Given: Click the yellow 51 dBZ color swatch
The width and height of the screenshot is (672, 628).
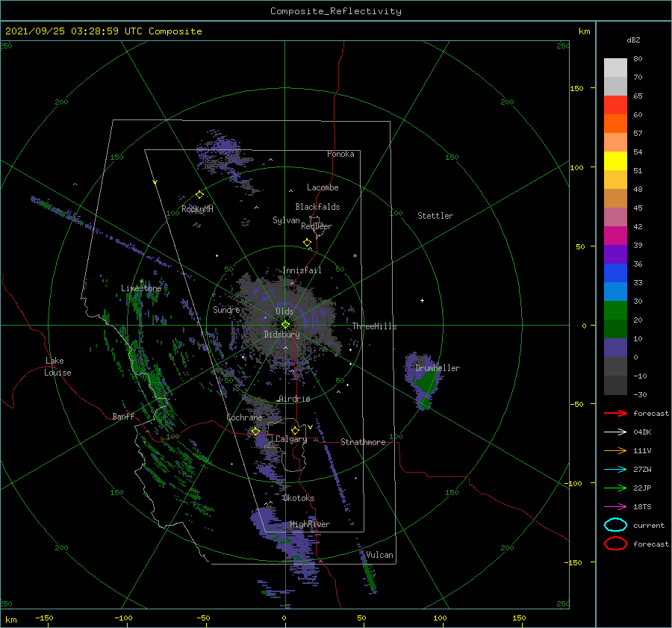Looking at the screenshot, I should pos(615,161).
